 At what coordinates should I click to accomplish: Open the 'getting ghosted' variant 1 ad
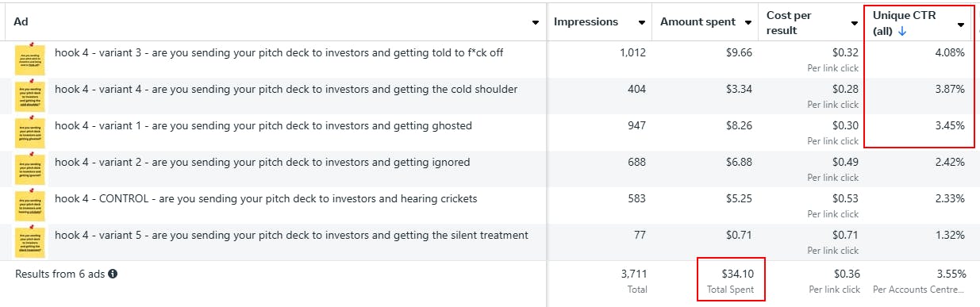pos(263,126)
